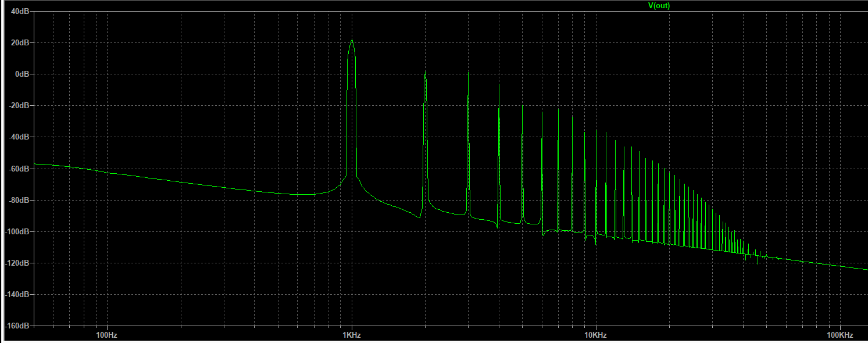Image resolution: width=868 pixels, height=343 pixels.
Task: Click the V(out) trace label
Action: [x=659, y=5]
